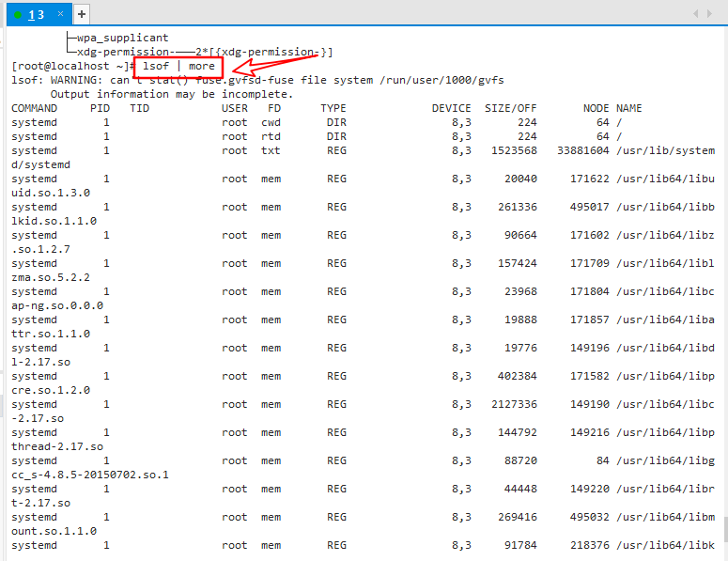Viewport: 728px width, 561px height.
Task: Click the size value 157424
Action: 518,263
